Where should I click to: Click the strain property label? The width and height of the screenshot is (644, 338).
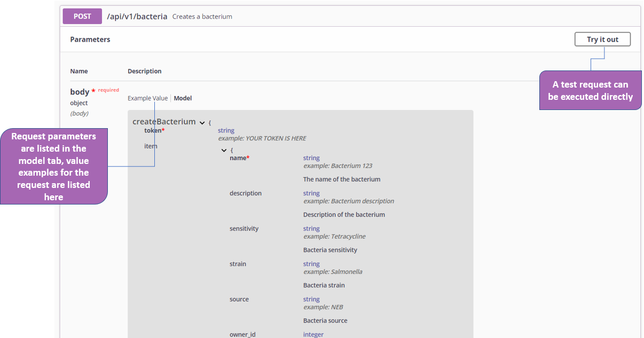[x=238, y=264]
